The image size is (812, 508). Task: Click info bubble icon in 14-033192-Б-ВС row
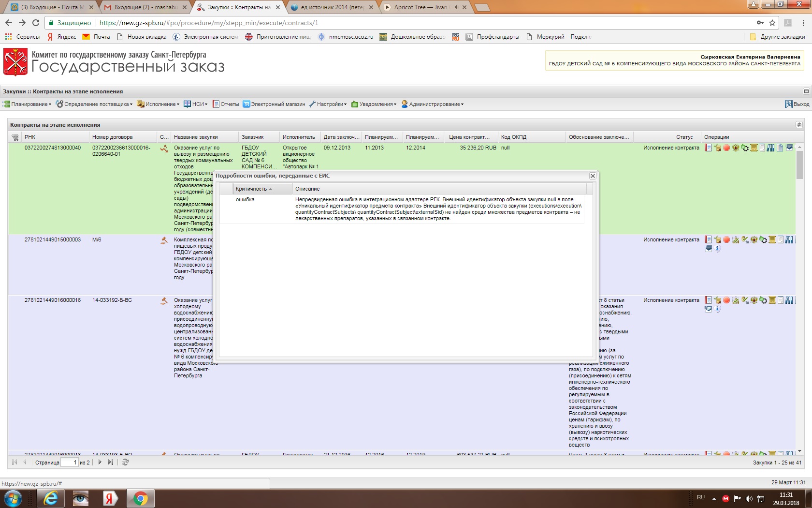point(717,309)
